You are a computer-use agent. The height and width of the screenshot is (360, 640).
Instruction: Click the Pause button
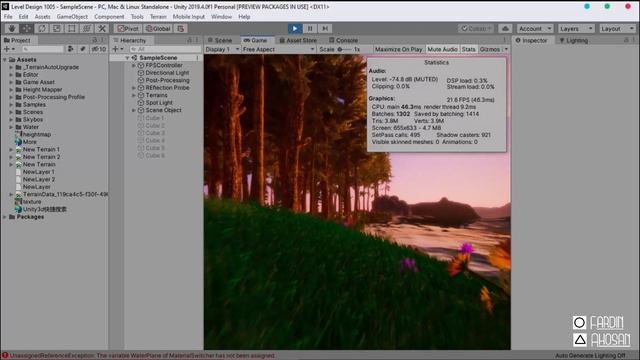tap(310, 29)
